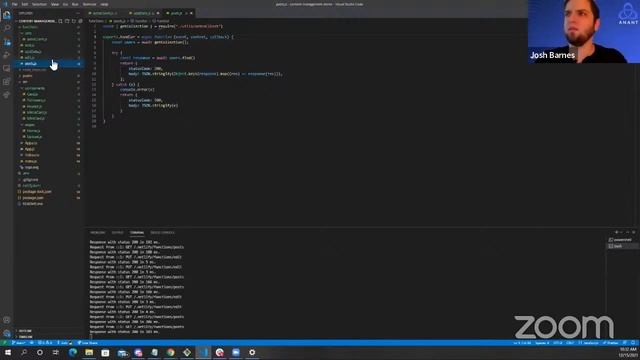This screenshot has width=640, height=360.
Task: Open the Run and Debug view
Action: pos(7,55)
